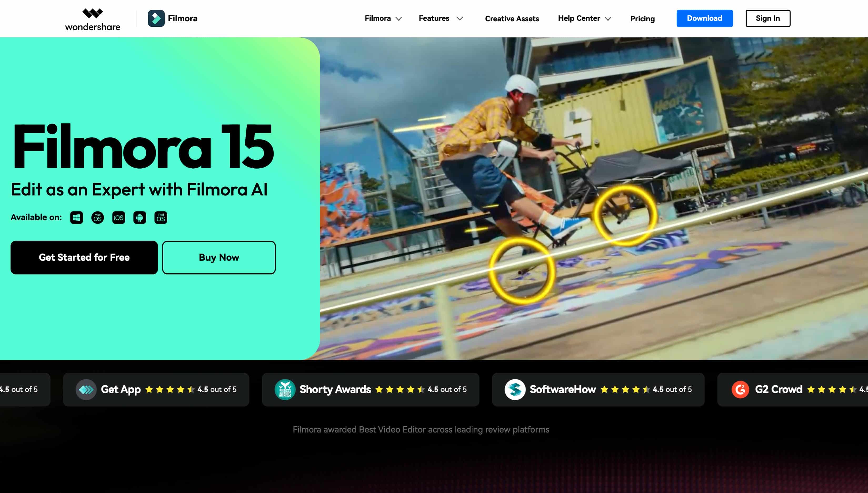Open the Pricing page
Image resolution: width=868 pixels, height=493 pixels.
tap(642, 19)
